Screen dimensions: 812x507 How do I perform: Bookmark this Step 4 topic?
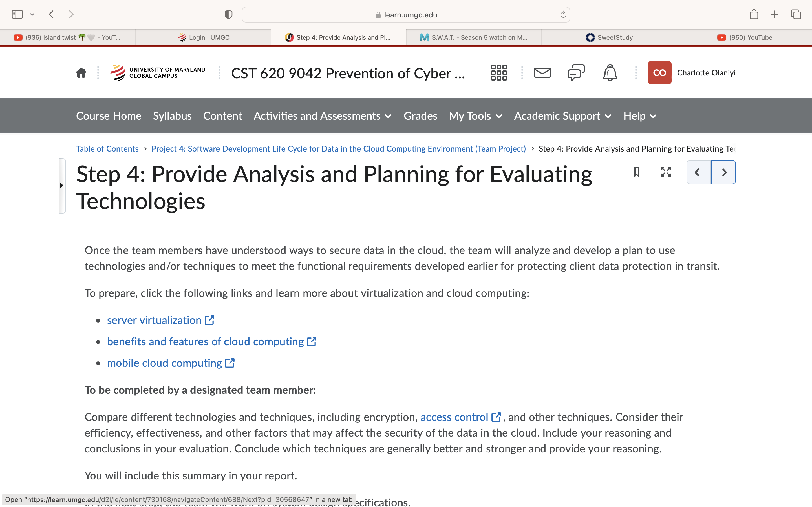point(637,172)
